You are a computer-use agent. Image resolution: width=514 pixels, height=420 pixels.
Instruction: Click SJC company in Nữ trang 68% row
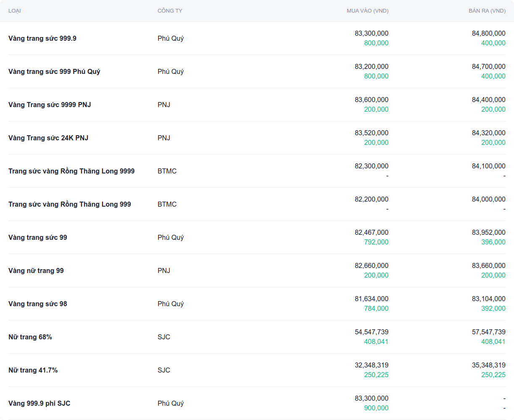tap(164, 337)
